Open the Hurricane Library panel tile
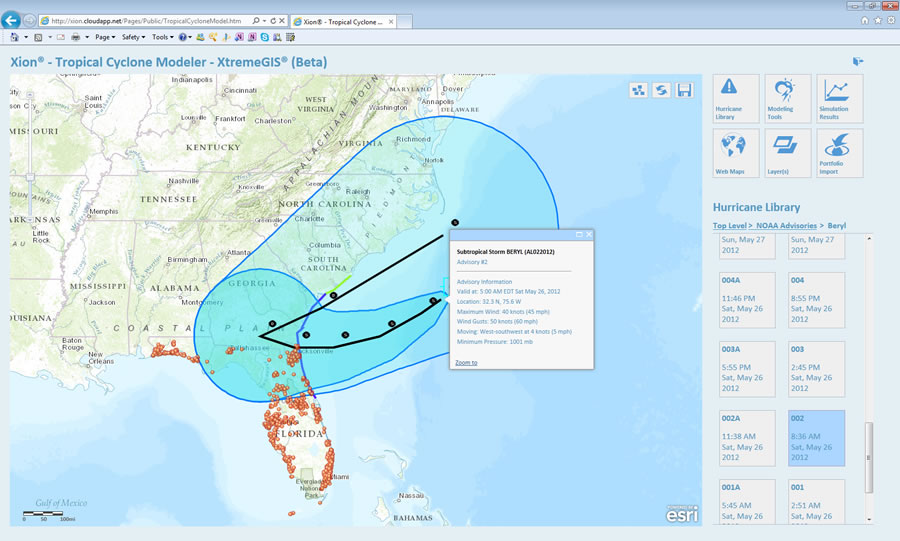This screenshot has height=541, width=900. [x=736, y=98]
